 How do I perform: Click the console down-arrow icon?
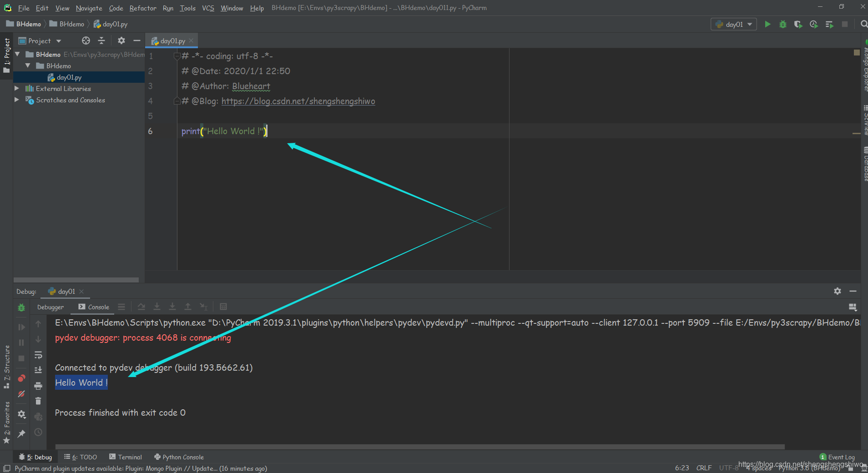[38, 339]
